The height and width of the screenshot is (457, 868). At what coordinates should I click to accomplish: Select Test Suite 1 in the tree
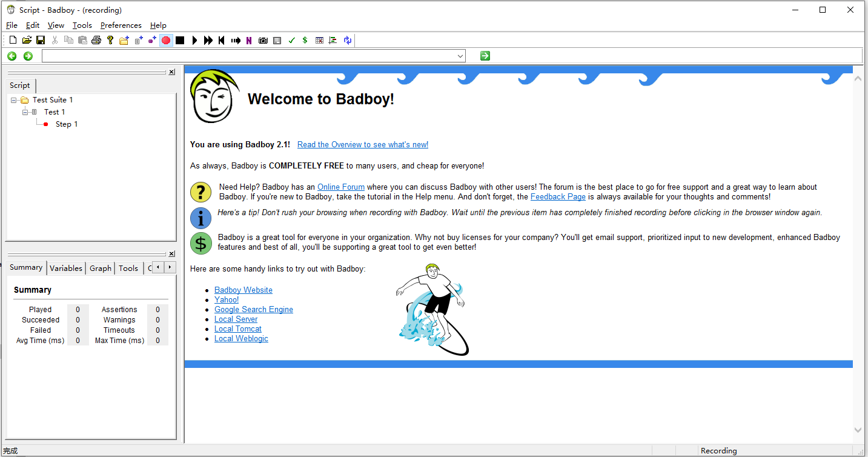[53, 100]
